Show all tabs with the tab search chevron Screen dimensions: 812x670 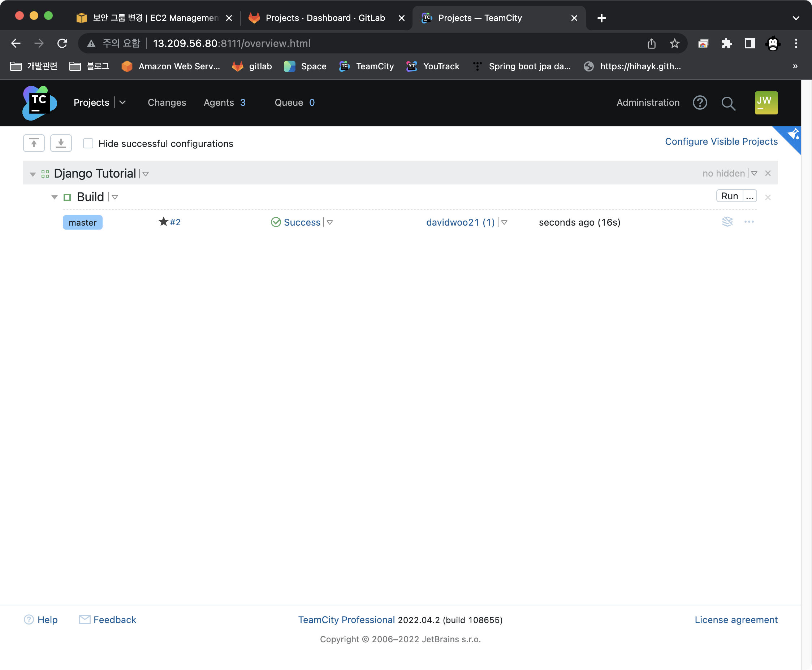tap(796, 18)
